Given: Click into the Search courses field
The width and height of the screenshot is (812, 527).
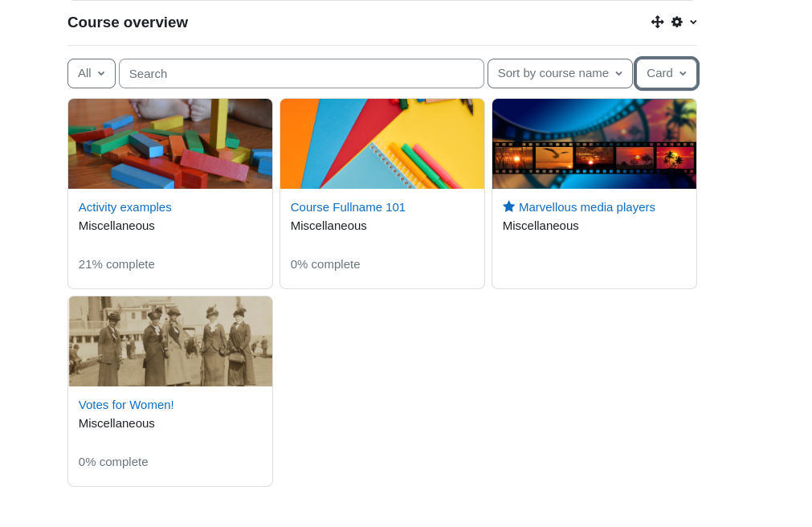Looking at the screenshot, I should coord(301,74).
